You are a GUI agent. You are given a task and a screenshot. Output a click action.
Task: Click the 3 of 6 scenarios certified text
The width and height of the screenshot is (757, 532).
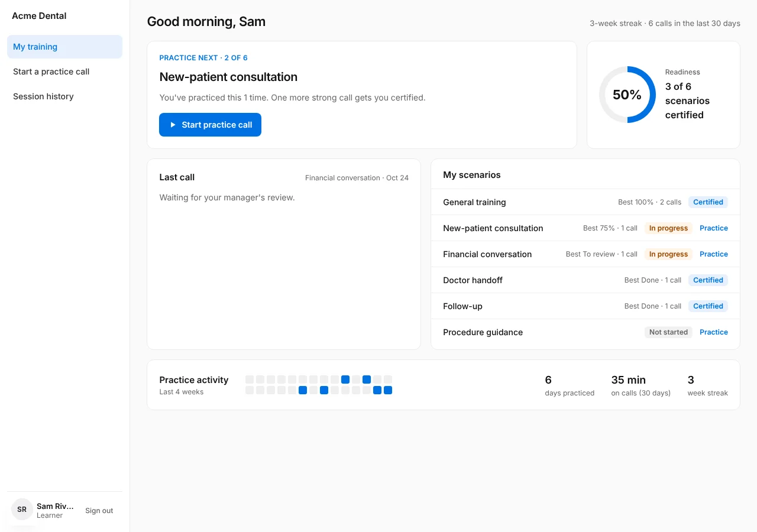[x=687, y=100]
